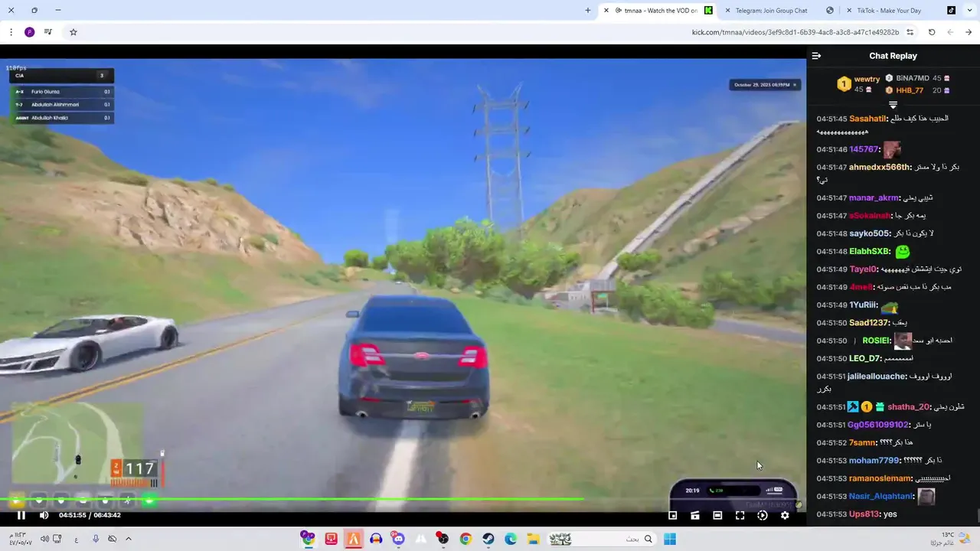Click username Saad1237 in chat
The height and width of the screenshot is (551, 980).
(x=868, y=323)
